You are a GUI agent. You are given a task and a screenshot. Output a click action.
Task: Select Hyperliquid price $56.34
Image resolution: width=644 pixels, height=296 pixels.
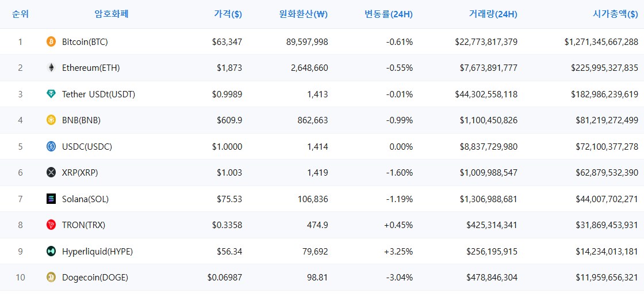click(x=229, y=251)
